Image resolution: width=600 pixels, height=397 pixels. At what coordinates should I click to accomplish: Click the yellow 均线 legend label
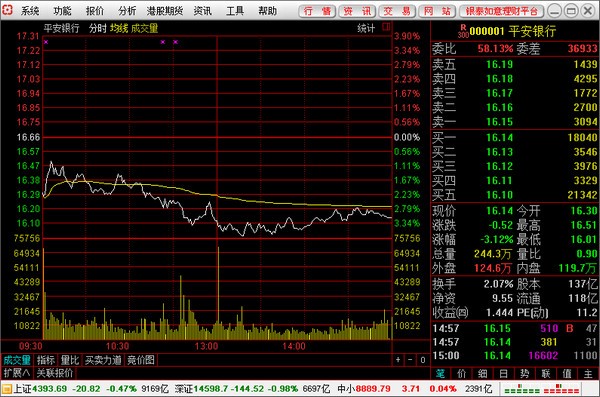pyautogui.click(x=119, y=28)
